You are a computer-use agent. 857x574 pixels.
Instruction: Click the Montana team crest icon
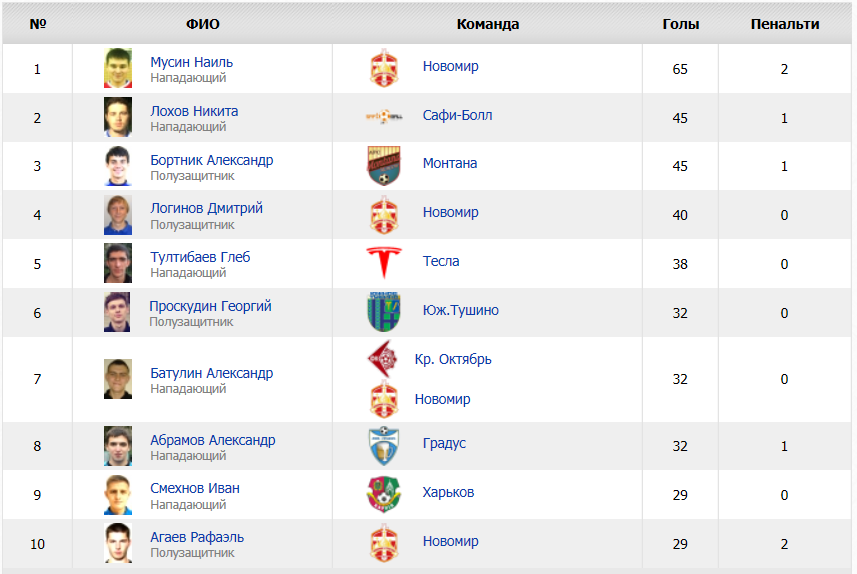384,166
